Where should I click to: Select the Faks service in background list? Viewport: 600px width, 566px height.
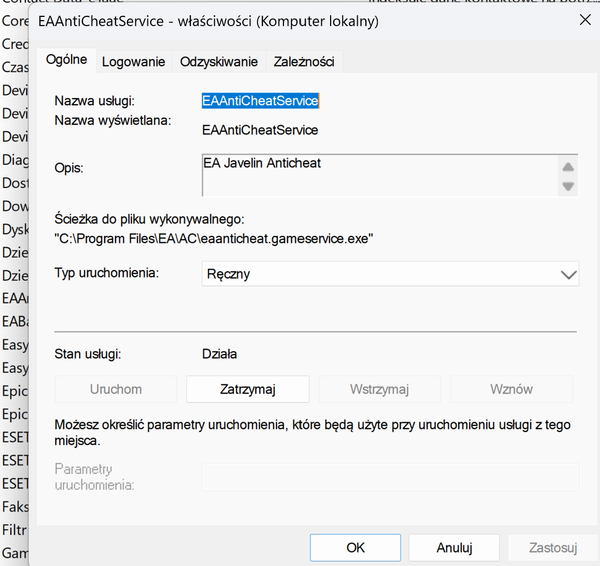point(15,506)
